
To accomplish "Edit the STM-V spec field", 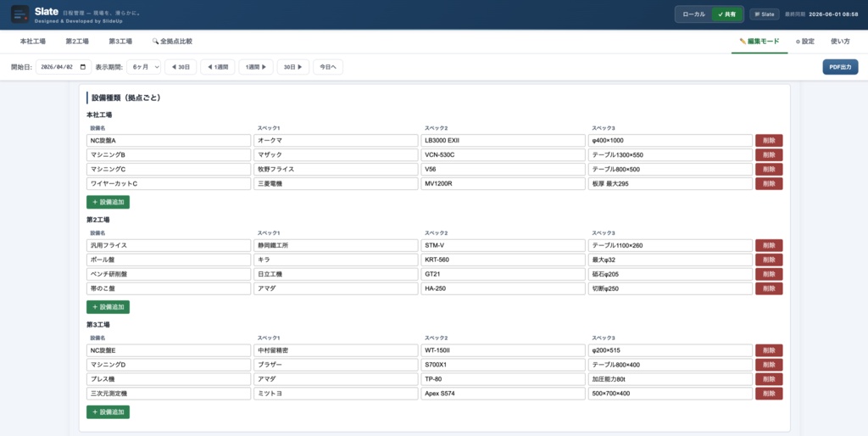I will coord(504,245).
